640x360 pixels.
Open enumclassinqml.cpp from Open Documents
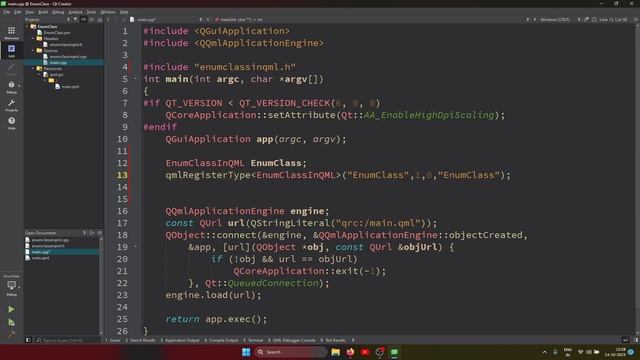click(50, 240)
